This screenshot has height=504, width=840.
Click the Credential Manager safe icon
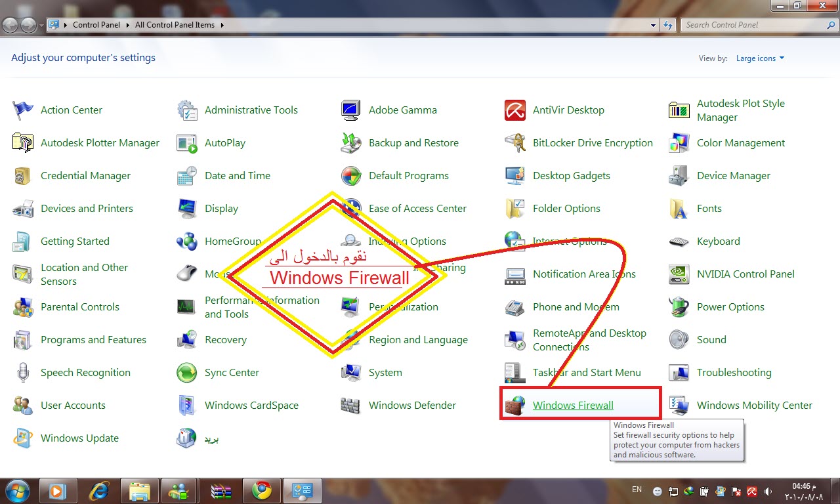(x=23, y=176)
